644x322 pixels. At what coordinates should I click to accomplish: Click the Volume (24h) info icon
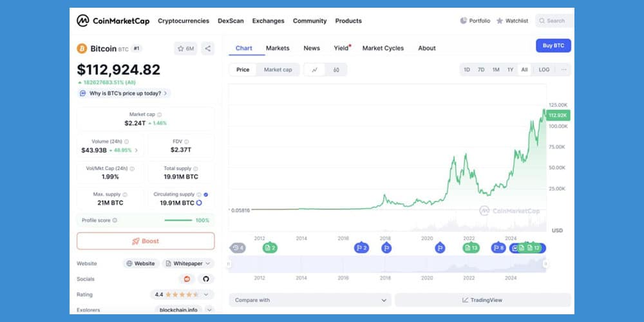tap(126, 141)
